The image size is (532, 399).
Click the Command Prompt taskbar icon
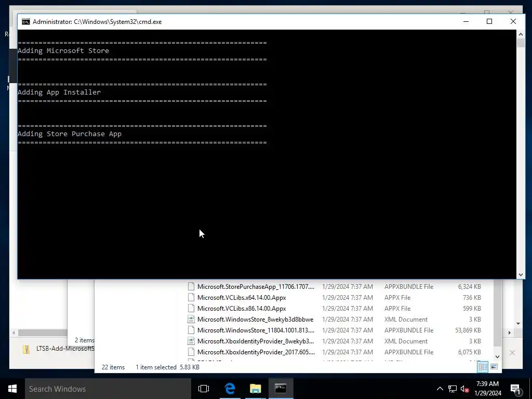[281, 389]
